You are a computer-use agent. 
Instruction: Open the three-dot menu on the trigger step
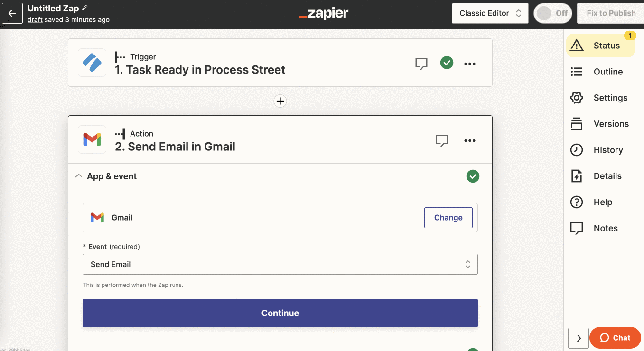coord(469,64)
